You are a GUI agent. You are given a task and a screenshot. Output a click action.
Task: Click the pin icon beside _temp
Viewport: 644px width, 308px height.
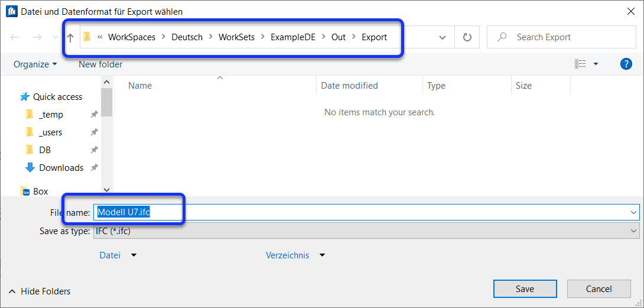(x=94, y=115)
